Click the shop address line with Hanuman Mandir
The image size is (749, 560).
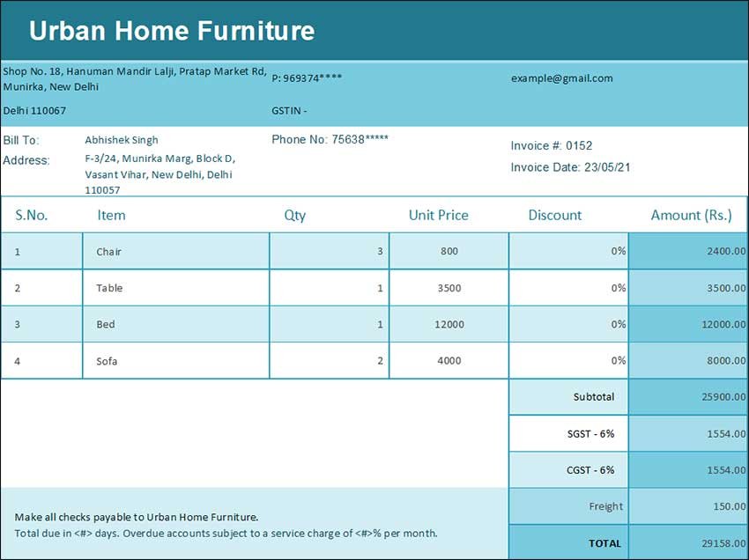(134, 71)
